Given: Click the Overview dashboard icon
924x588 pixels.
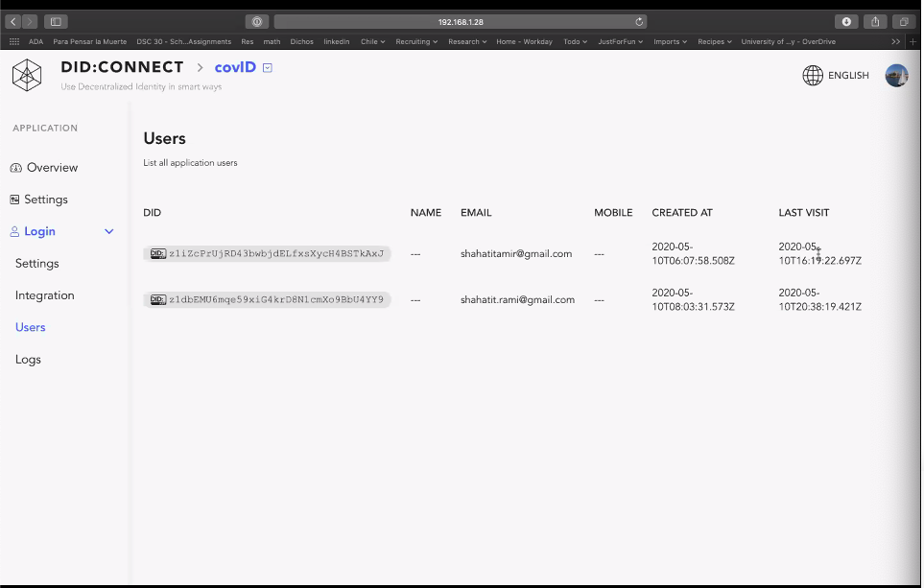Looking at the screenshot, I should click(x=15, y=168).
